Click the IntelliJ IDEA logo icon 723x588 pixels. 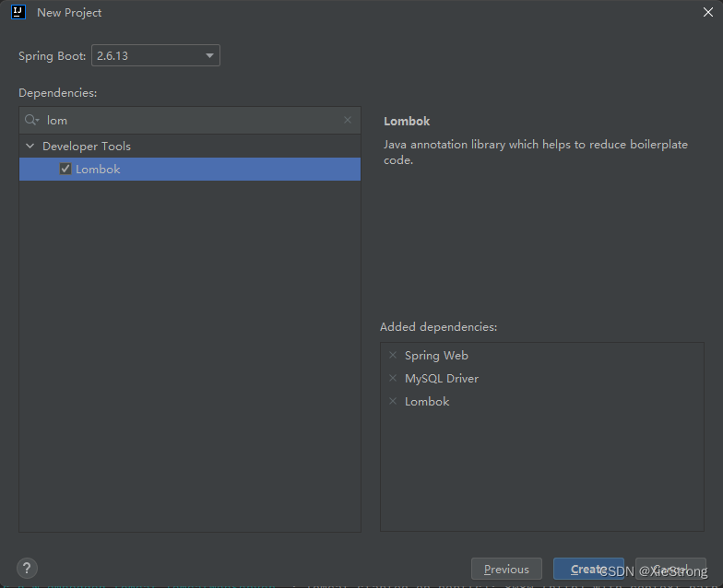click(x=18, y=12)
